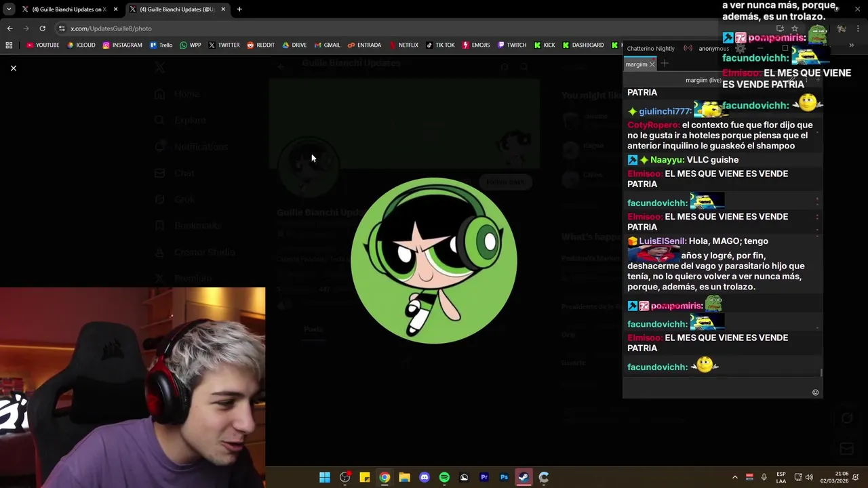This screenshot has width=868, height=488.
Task: Open the DASHBOARD bookmark
Action: (x=583, y=45)
